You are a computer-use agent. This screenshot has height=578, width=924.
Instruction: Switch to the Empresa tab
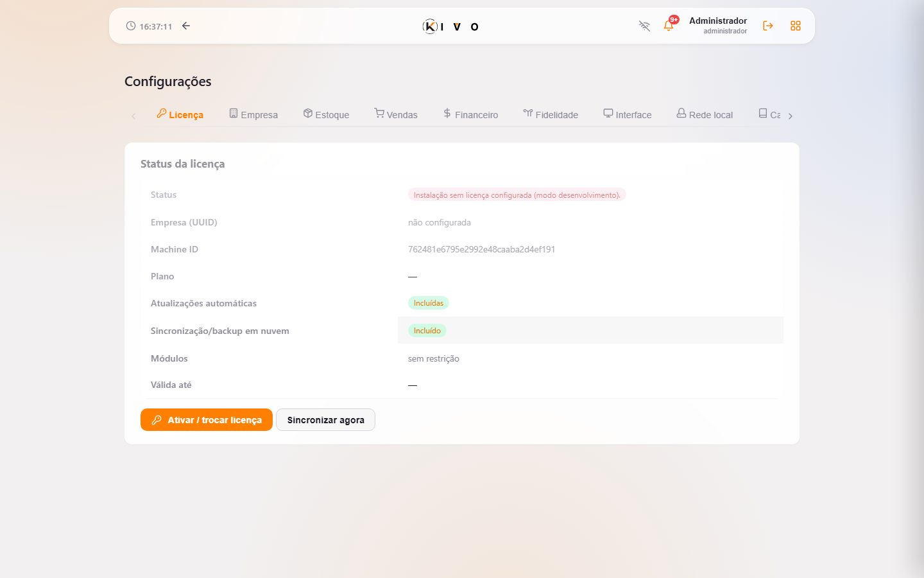tap(253, 114)
